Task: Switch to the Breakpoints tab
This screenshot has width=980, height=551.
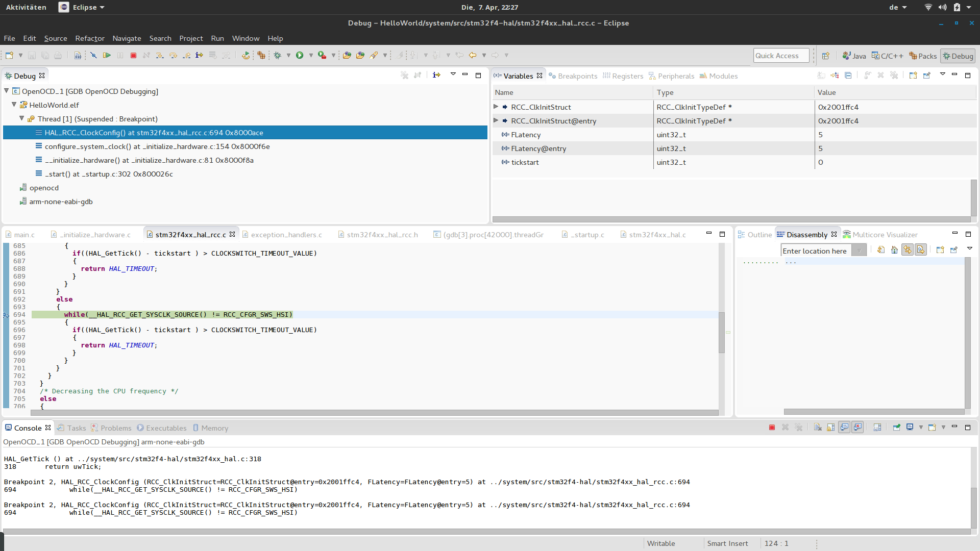Action: point(573,76)
